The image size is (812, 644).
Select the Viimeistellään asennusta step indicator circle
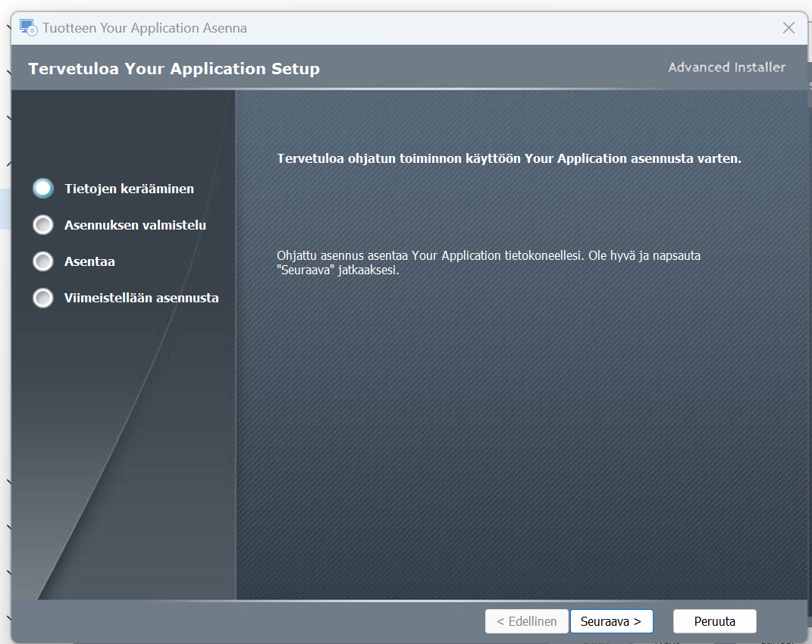point(43,298)
